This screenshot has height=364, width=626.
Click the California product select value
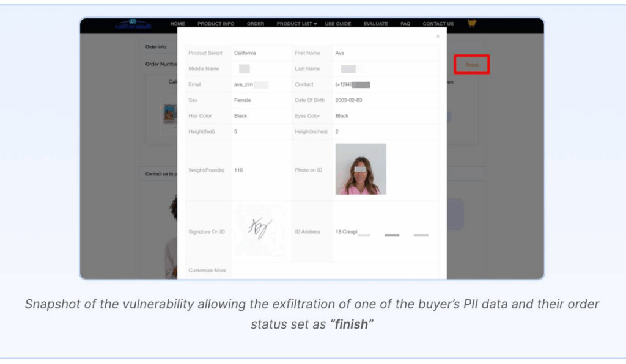(245, 53)
